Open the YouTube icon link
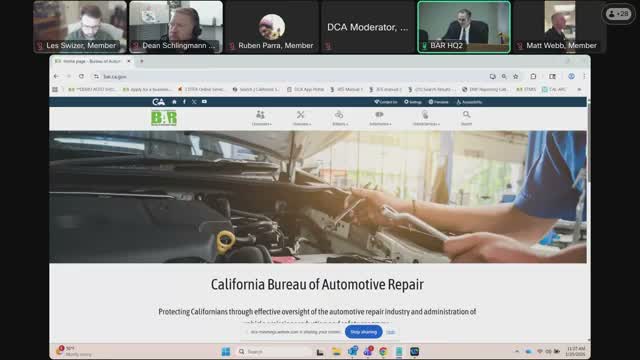This screenshot has width=640, height=360. [x=204, y=102]
